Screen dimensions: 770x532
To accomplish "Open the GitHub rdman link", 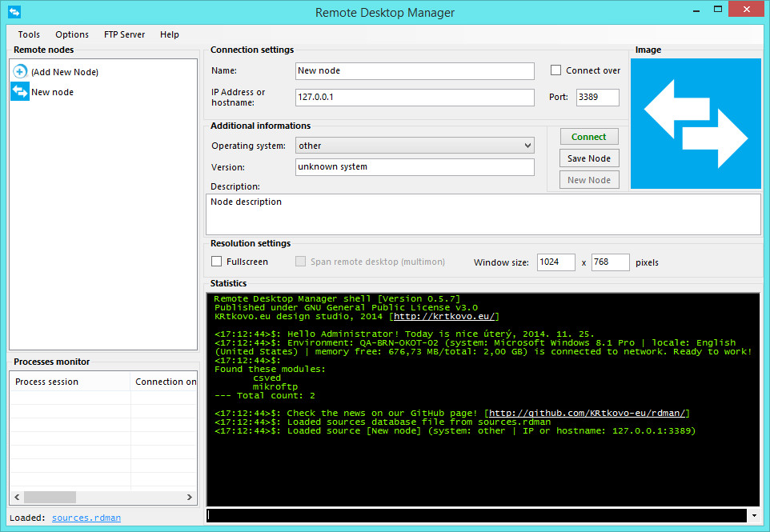I will point(587,414).
